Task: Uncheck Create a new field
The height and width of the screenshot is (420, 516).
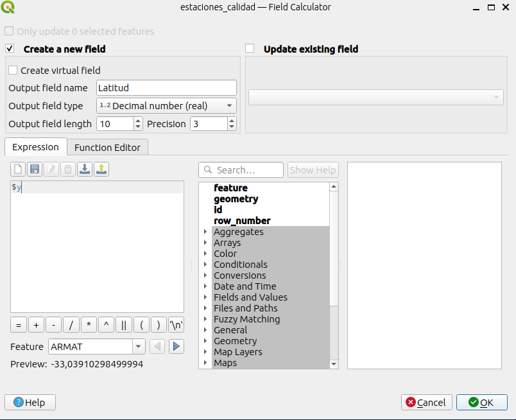Action: (x=10, y=49)
